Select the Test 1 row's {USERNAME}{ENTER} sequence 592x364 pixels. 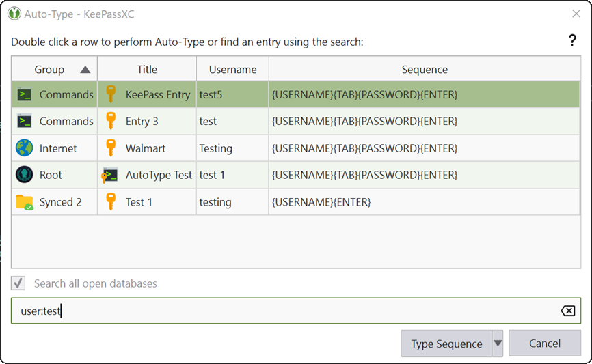tap(321, 202)
